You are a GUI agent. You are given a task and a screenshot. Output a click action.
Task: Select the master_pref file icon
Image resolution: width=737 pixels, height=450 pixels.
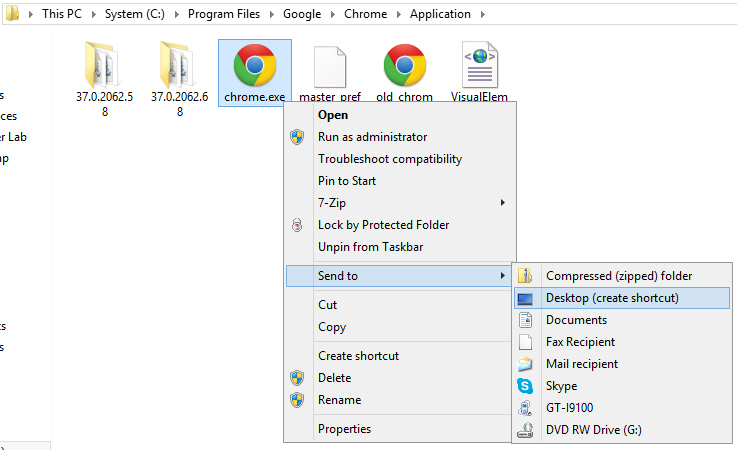pyautogui.click(x=330, y=67)
